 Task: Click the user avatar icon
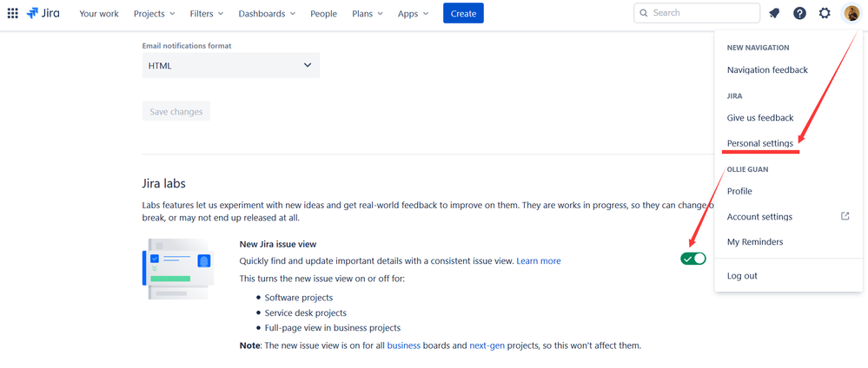coord(851,13)
